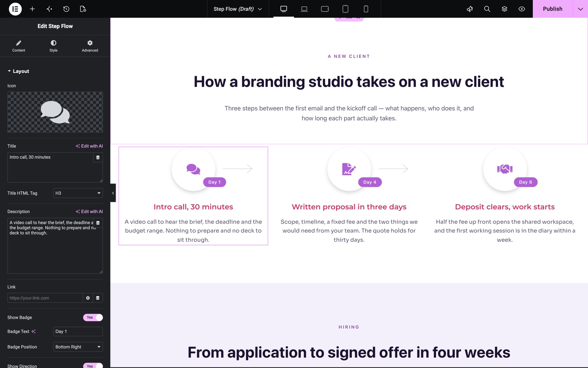
Task: Click the AI sparkle next to Badge Text
Action: [x=33, y=332]
